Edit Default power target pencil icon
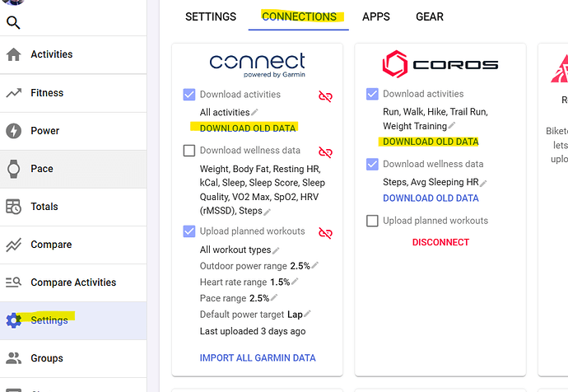The image size is (568, 392). [x=307, y=314]
